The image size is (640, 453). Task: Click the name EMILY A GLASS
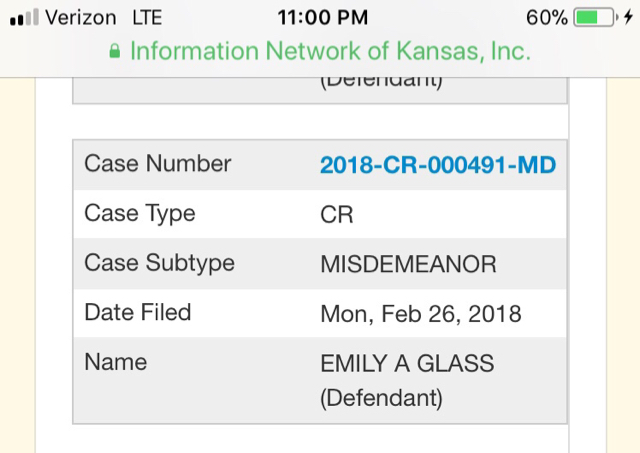[407, 365]
